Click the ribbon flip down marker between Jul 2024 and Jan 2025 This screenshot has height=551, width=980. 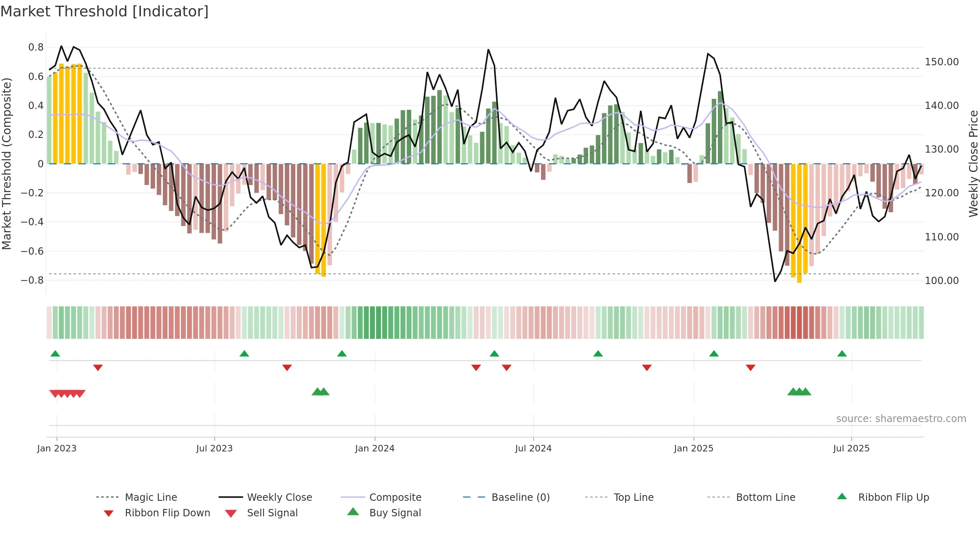[647, 368]
